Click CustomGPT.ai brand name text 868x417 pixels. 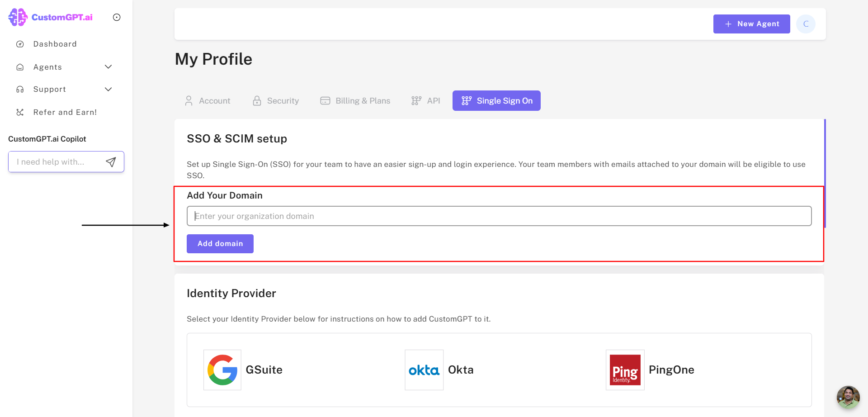coord(62,17)
